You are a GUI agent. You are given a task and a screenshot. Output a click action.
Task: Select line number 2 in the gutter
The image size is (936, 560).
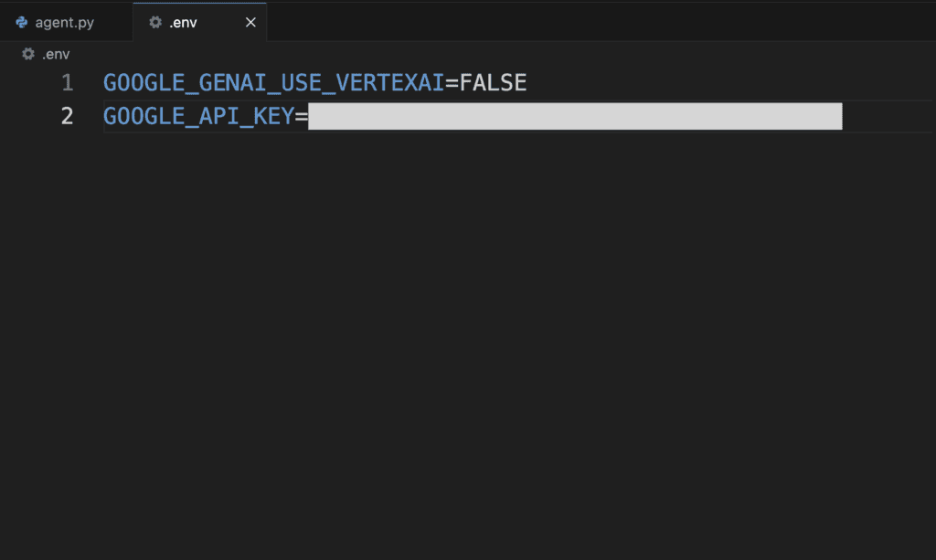pyautogui.click(x=67, y=116)
